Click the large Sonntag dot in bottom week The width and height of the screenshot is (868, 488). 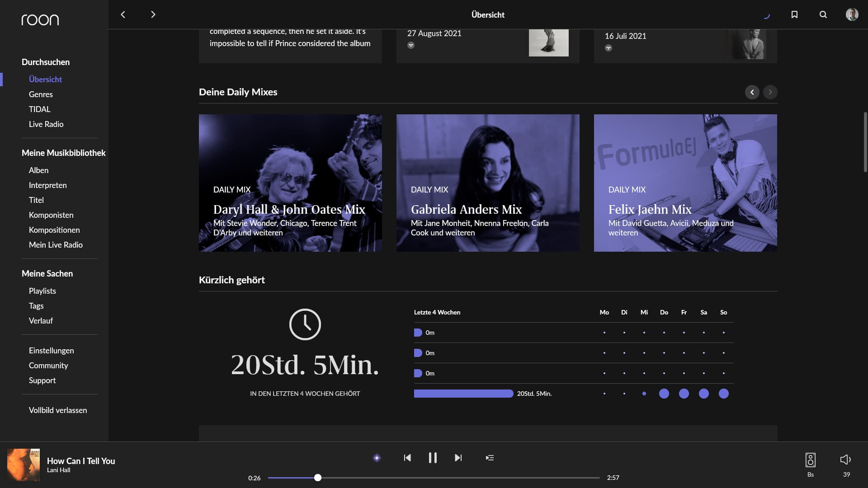coord(724,394)
